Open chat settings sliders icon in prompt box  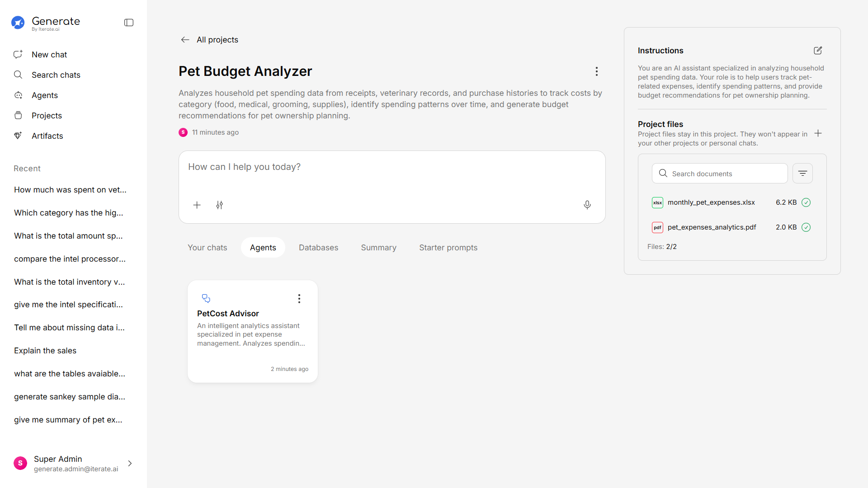pos(219,205)
